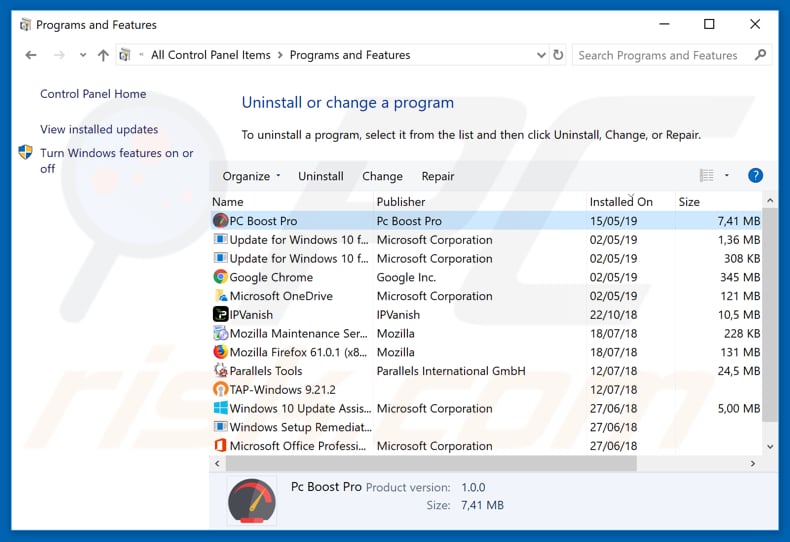
Task: Click the Repair toolbar button
Action: 438,176
